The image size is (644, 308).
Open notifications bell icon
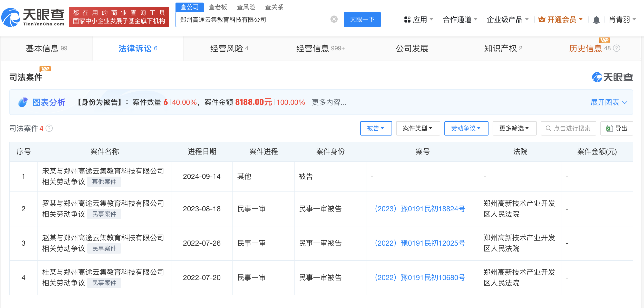tap(596, 20)
